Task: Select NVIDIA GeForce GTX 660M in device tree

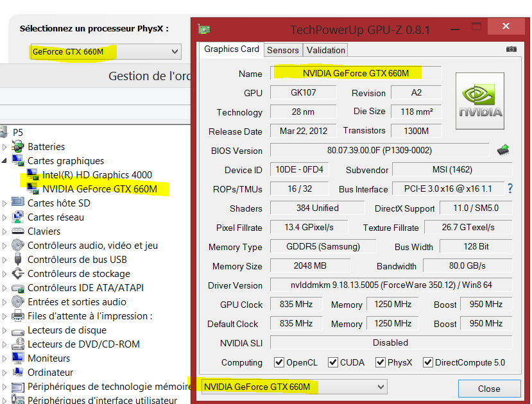Action: pyautogui.click(x=99, y=189)
